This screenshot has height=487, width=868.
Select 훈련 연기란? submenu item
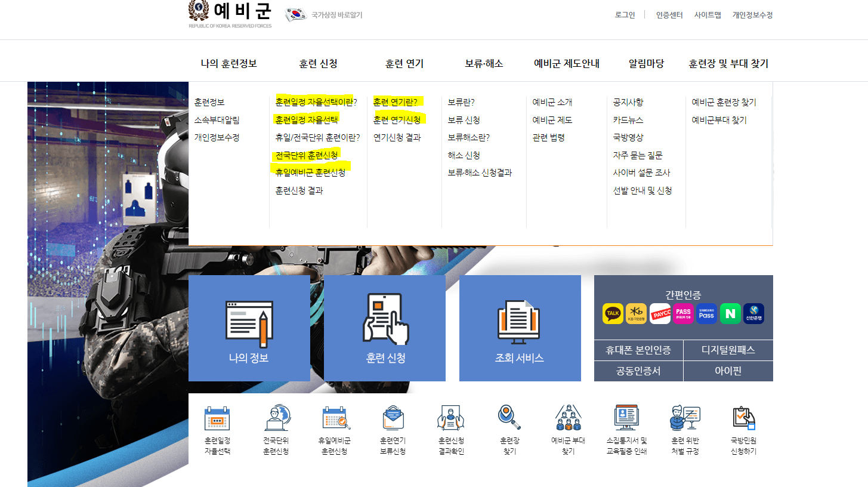396,102
